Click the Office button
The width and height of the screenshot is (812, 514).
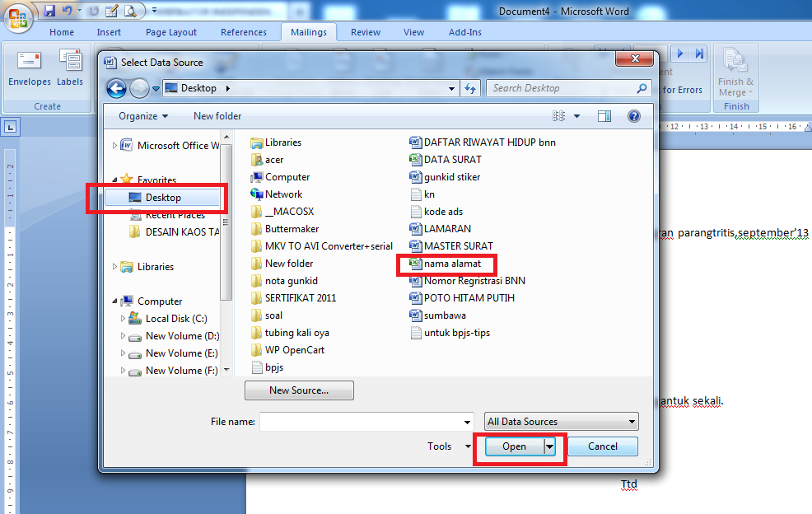tap(16, 18)
